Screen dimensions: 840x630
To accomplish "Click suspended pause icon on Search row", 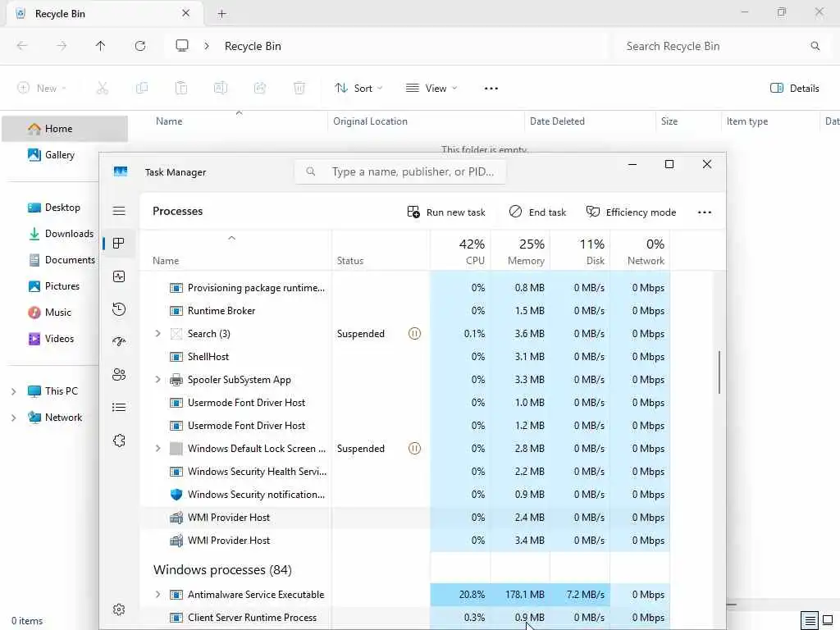I will [x=414, y=333].
